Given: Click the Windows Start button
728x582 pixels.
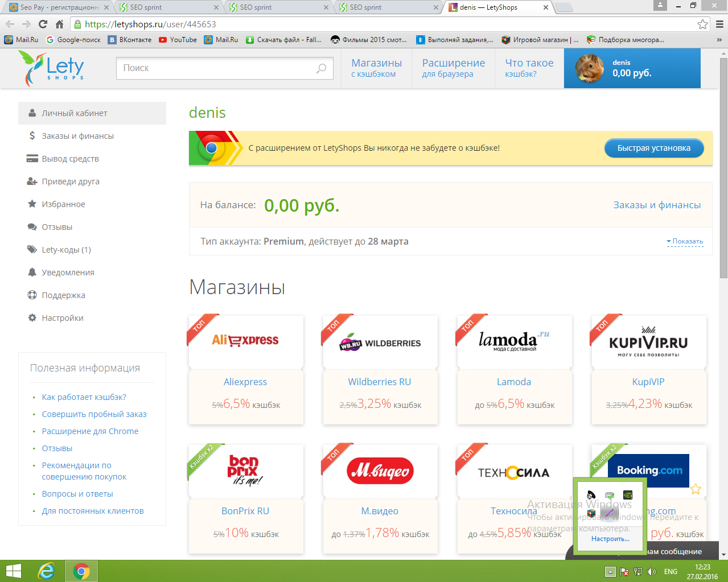Looking at the screenshot, I should click(x=13, y=571).
